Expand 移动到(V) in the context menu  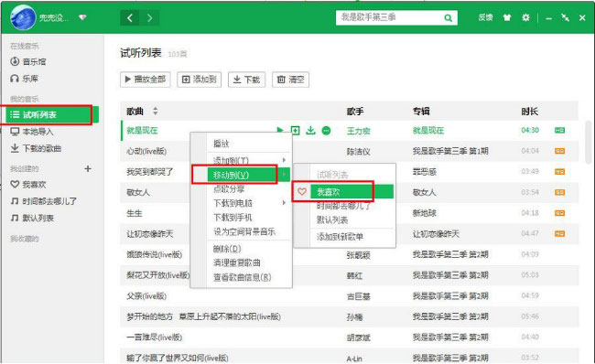coord(249,175)
